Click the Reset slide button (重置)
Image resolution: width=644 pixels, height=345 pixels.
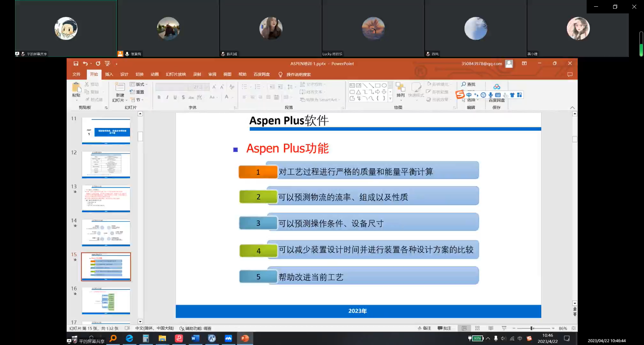coord(137,92)
